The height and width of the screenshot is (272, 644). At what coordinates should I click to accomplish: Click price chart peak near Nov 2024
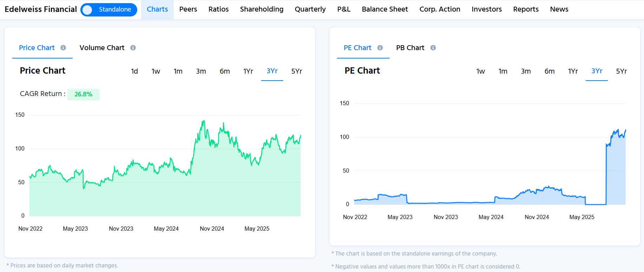(x=203, y=122)
